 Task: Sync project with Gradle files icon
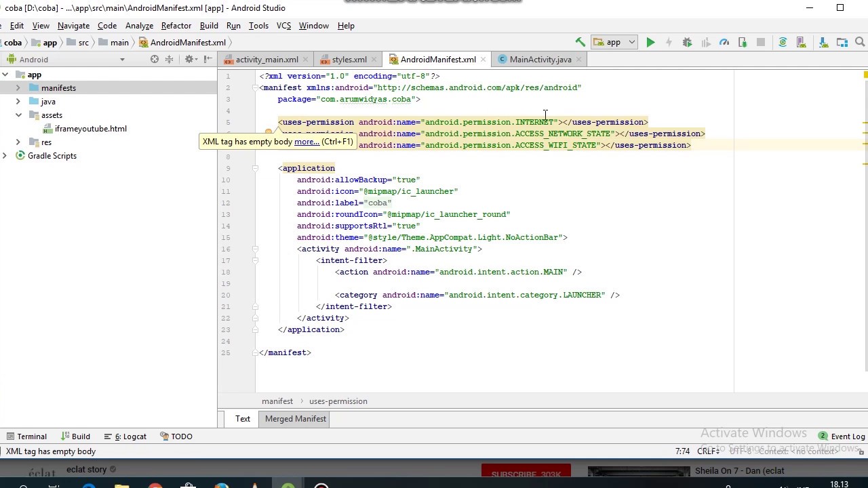[x=783, y=42]
